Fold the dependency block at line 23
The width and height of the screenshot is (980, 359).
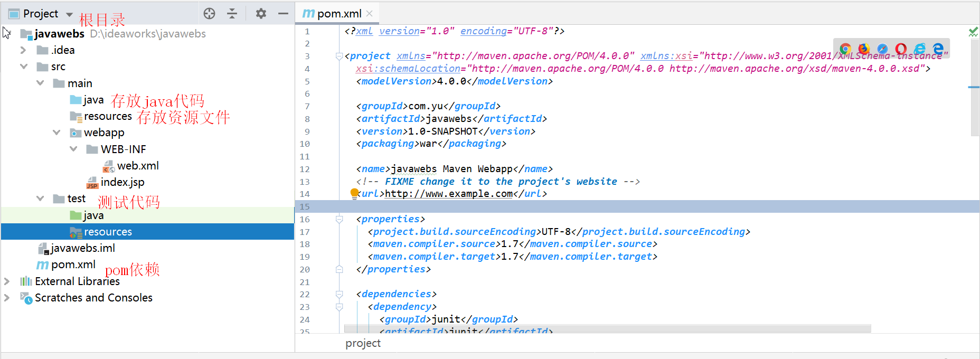[339, 307]
